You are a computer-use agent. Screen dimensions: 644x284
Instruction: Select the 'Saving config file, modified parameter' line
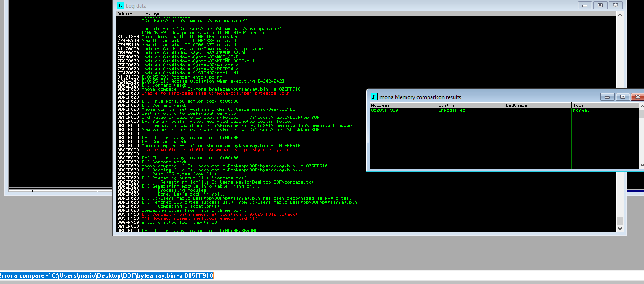tap(217, 122)
